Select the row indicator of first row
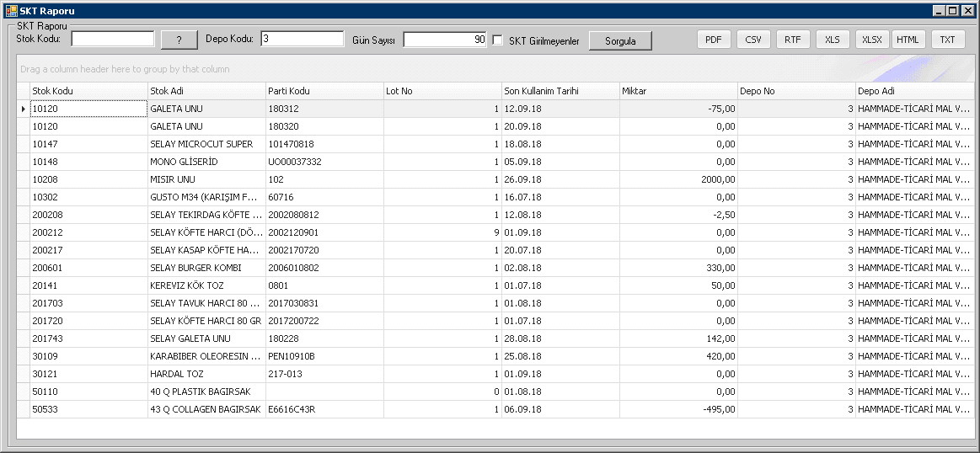 point(23,109)
